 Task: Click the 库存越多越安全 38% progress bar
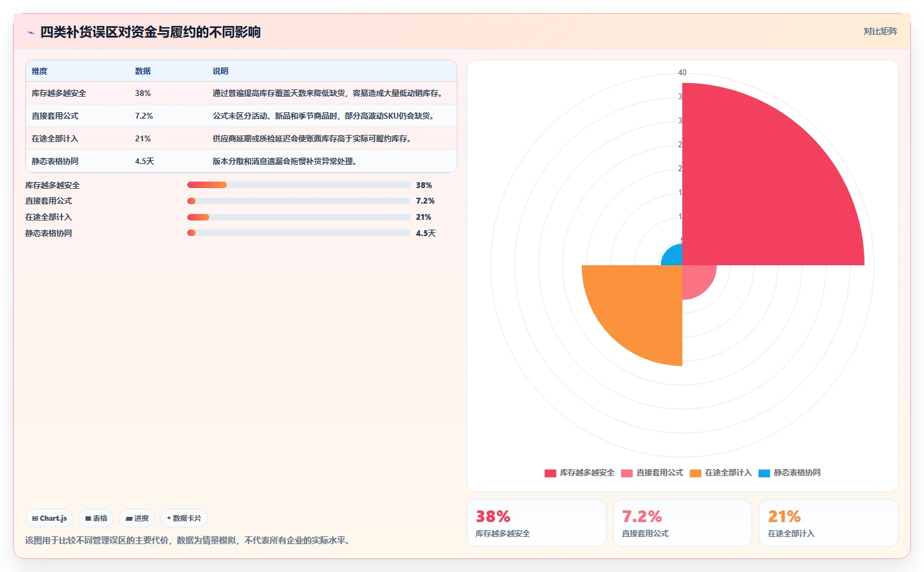pos(299,185)
